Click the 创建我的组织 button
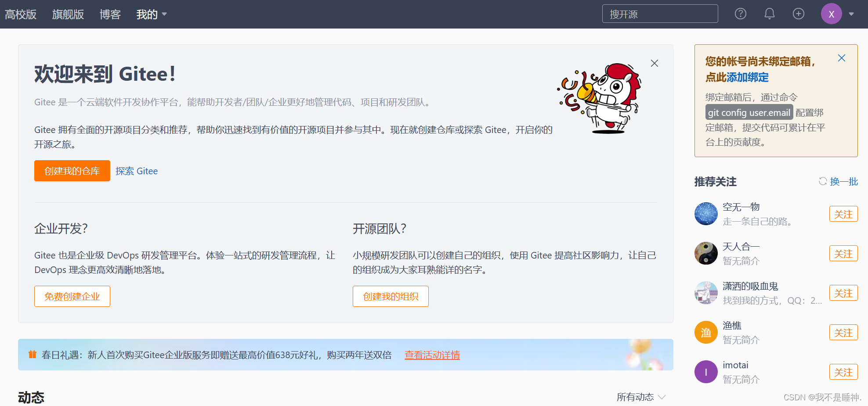Viewport: 868px width, 406px height. (391, 296)
